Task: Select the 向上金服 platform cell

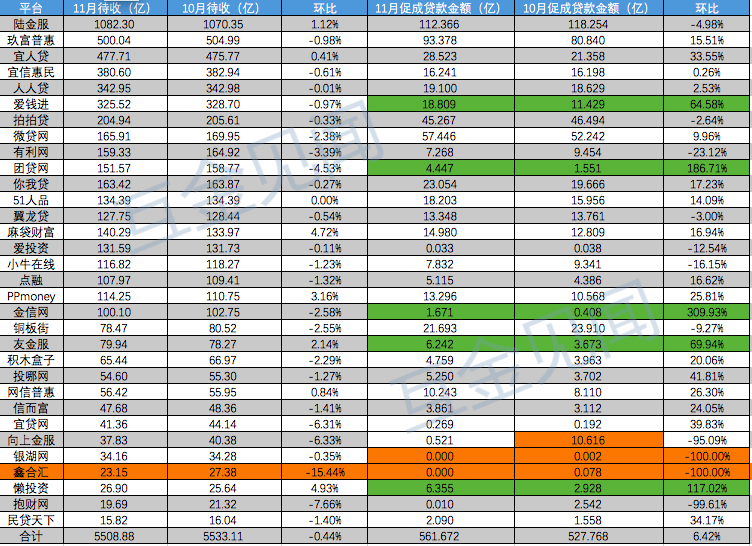Action: point(31,440)
